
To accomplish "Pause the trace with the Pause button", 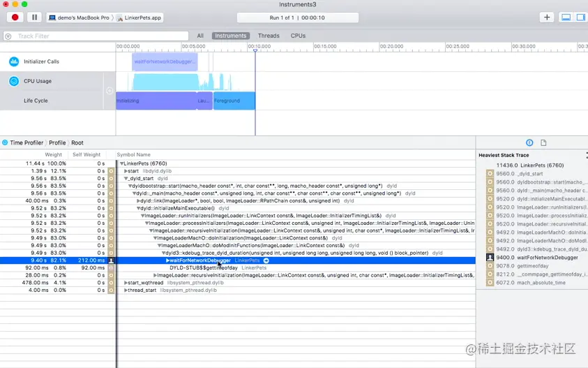I will [x=34, y=17].
